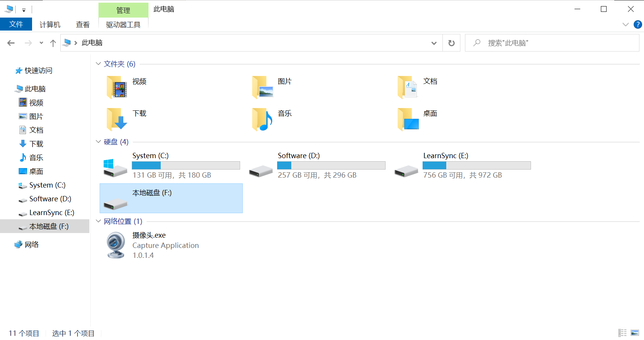The image size is (644, 340).
Task: Switch to details view in status bar
Action: 623,333
